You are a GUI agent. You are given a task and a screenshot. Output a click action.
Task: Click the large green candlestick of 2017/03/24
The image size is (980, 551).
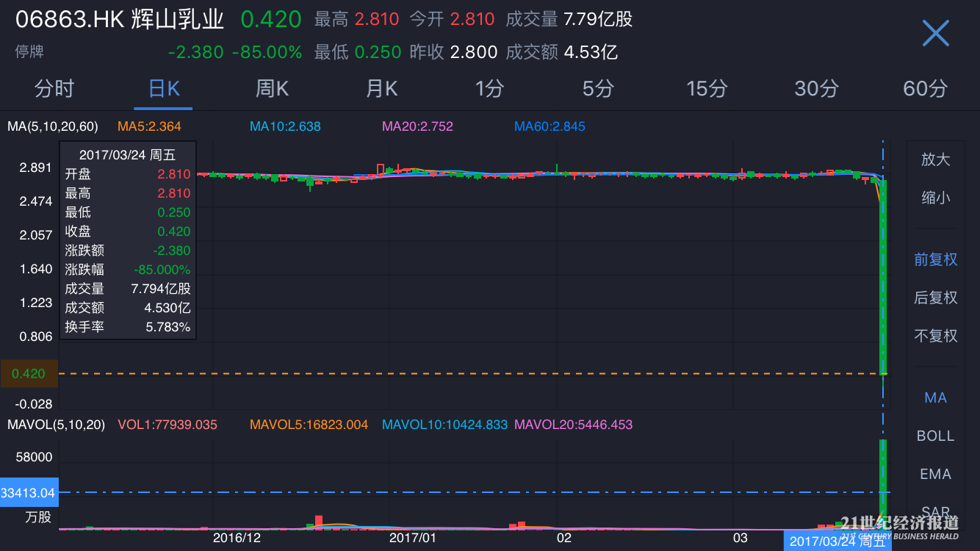[x=883, y=276]
